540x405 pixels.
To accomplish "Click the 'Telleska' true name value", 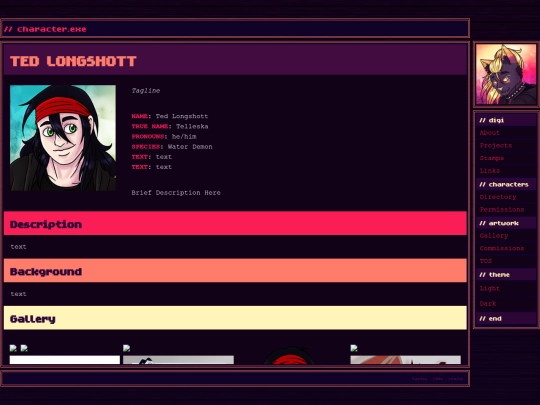I will point(192,126).
